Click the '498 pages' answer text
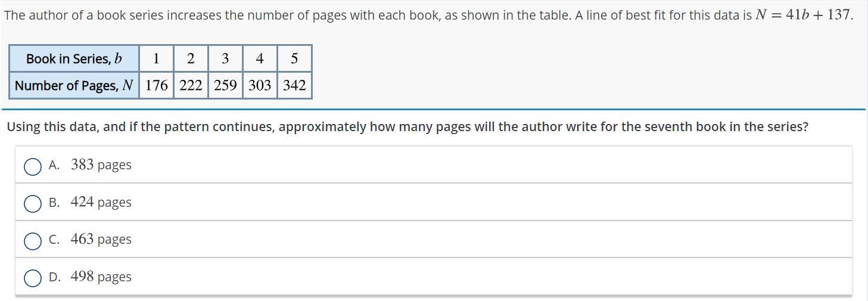This screenshot has height=301, width=868. coord(101,277)
